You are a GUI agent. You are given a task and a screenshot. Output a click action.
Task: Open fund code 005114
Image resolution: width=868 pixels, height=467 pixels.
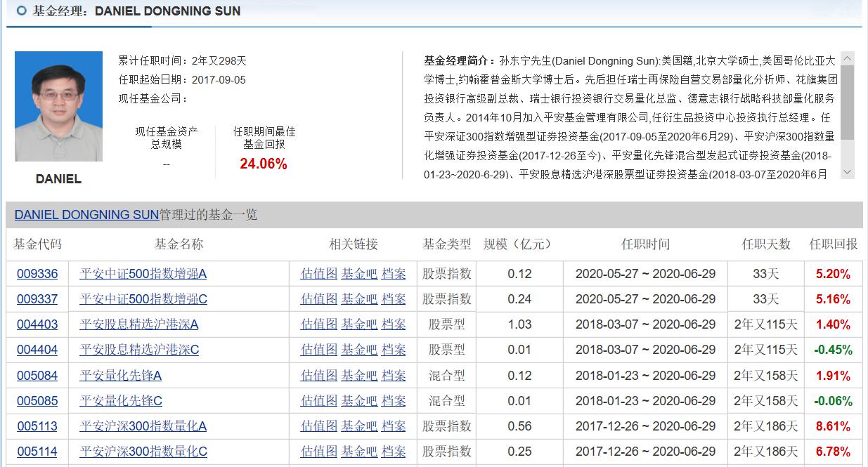click(37, 452)
